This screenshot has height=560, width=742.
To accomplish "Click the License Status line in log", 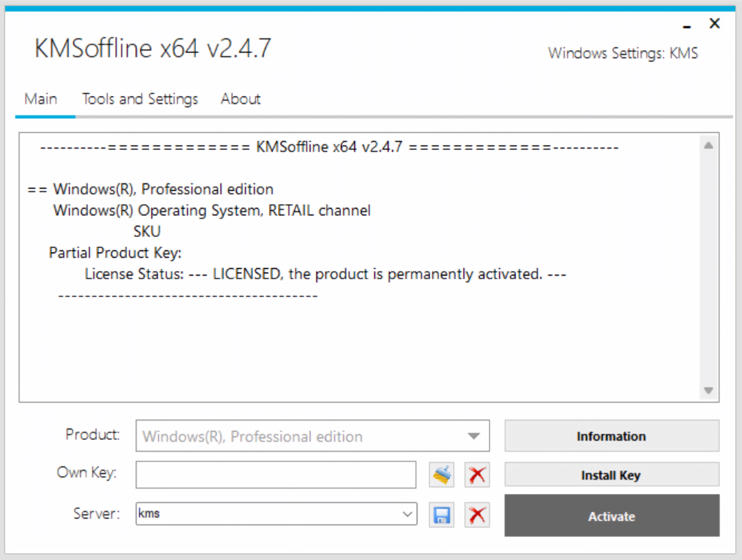I will pos(325,274).
